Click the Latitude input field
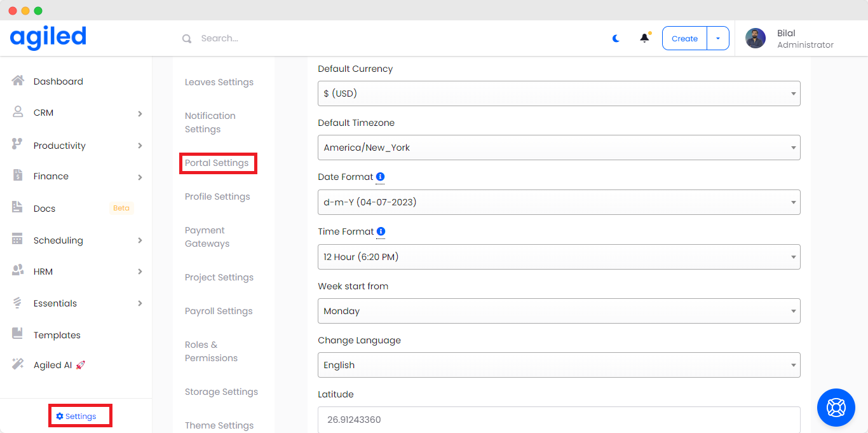The height and width of the screenshot is (433, 868). pos(559,420)
